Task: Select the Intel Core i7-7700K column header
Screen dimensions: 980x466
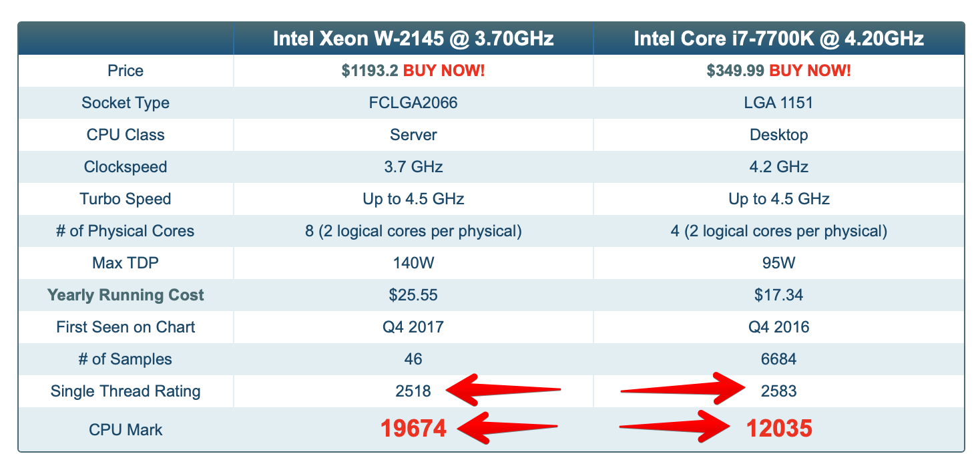Action: point(778,39)
